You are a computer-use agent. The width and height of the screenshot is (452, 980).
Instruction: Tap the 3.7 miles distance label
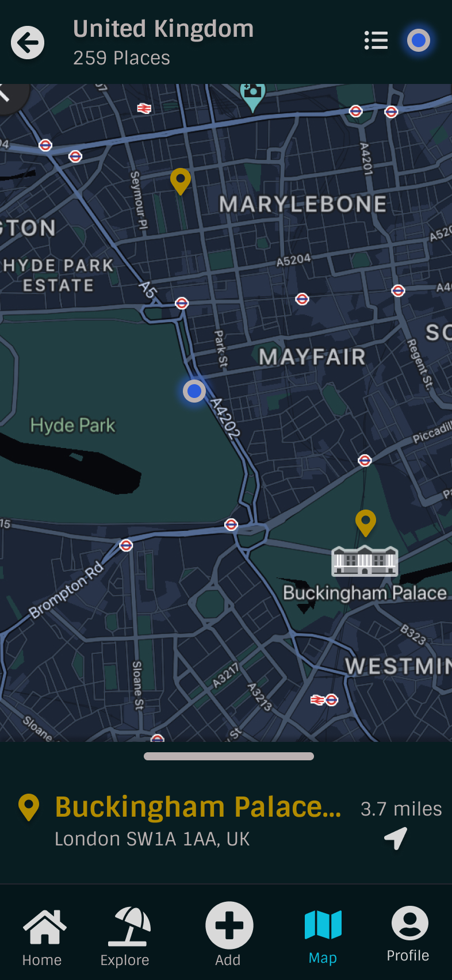[401, 809]
